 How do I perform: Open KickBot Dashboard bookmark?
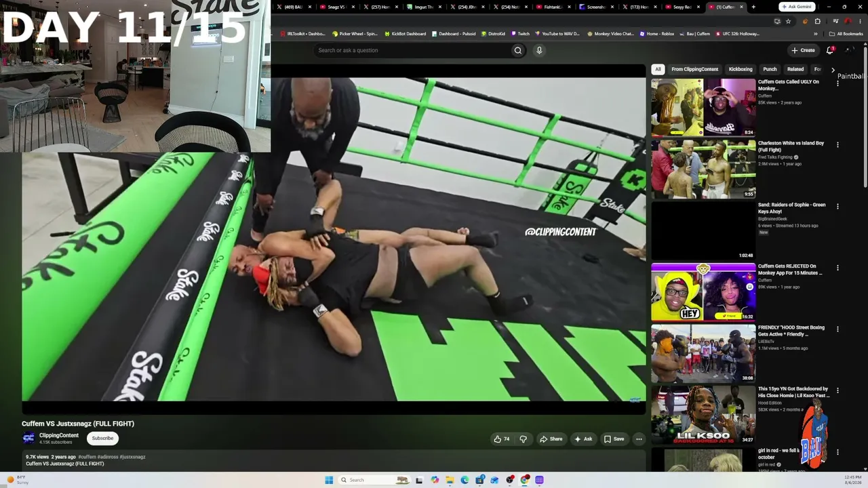(405, 33)
